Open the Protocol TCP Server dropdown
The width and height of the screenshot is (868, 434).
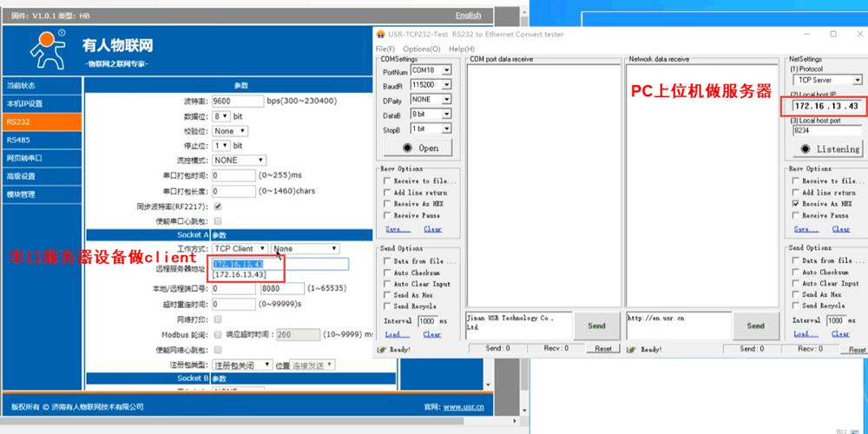click(x=827, y=80)
